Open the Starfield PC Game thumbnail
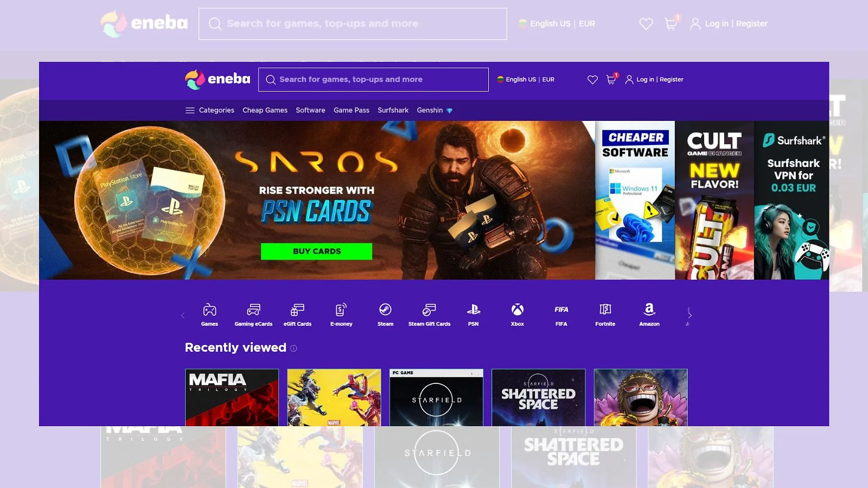 pyautogui.click(x=436, y=397)
